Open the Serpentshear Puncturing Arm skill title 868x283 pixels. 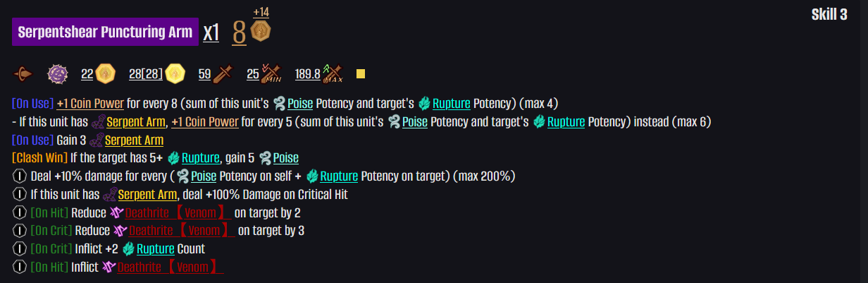[105, 32]
